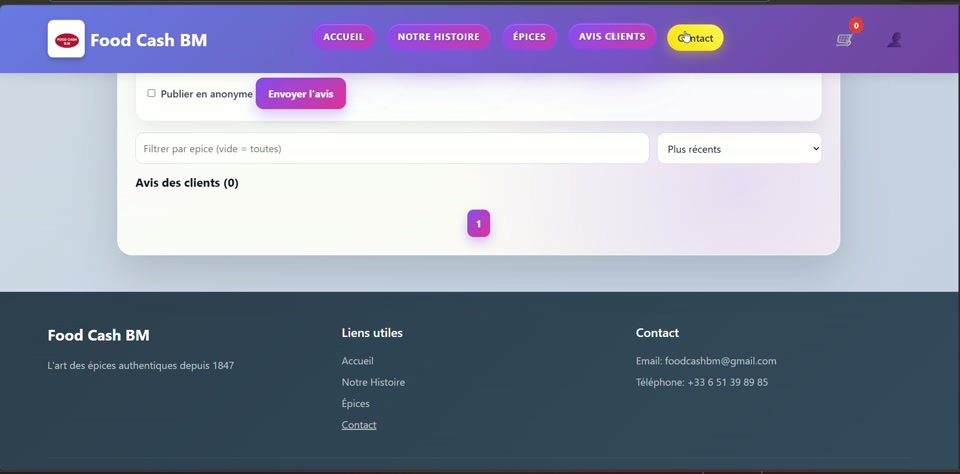The height and width of the screenshot is (474, 960).
Task: Click the Food Cash BM header title
Action: coord(149,40)
